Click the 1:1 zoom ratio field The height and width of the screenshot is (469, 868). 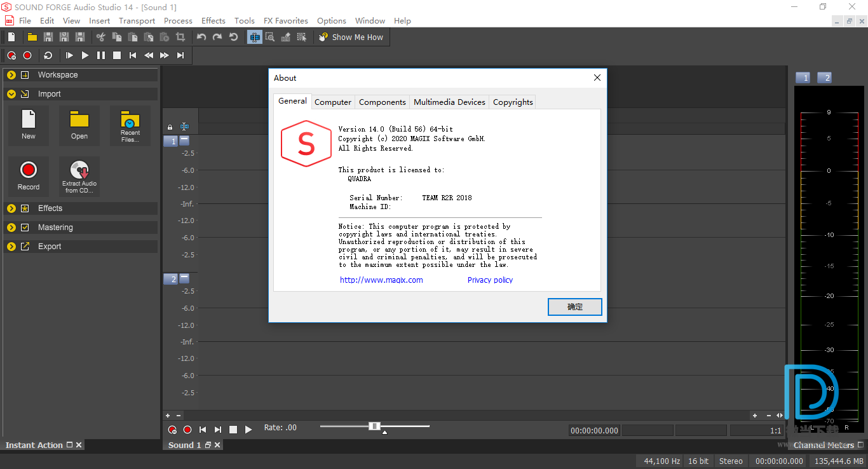[x=756, y=430]
